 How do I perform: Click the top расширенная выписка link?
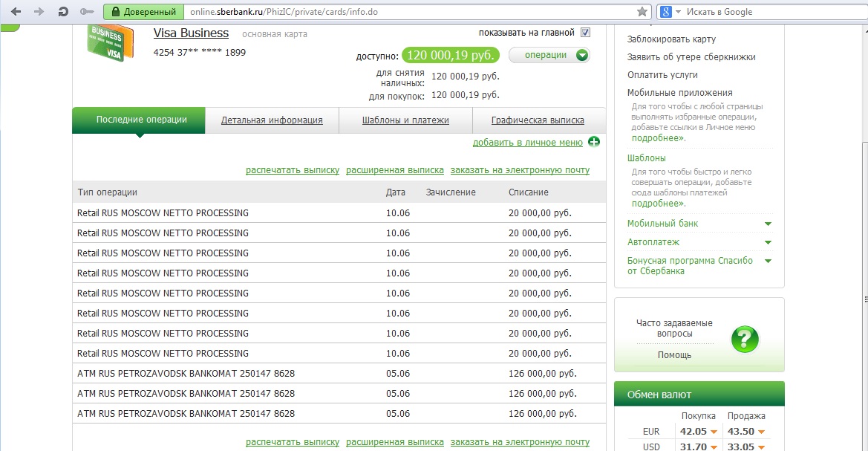pyautogui.click(x=395, y=170)
